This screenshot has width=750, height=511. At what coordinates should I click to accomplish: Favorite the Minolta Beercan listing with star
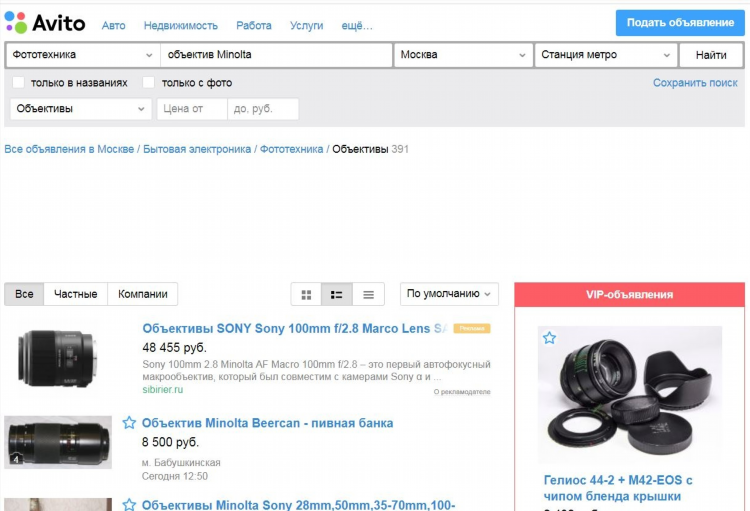[129, 422]
